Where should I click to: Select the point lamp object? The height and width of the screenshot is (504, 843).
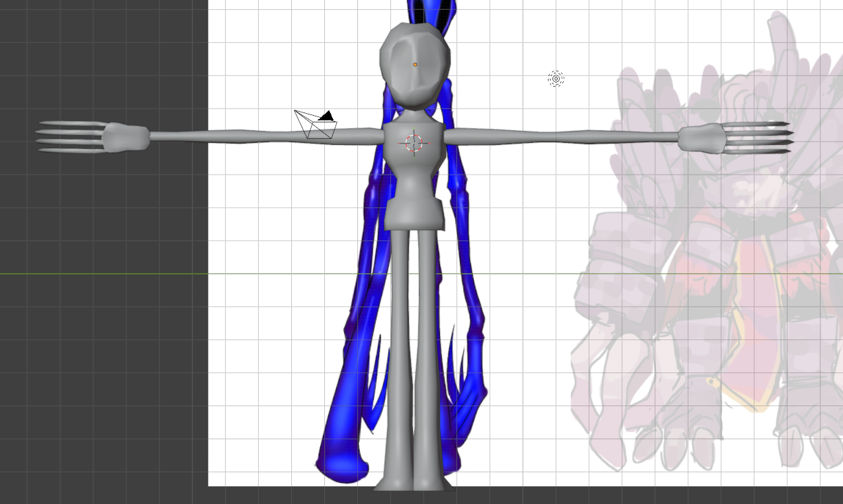(x=556, y=79)
